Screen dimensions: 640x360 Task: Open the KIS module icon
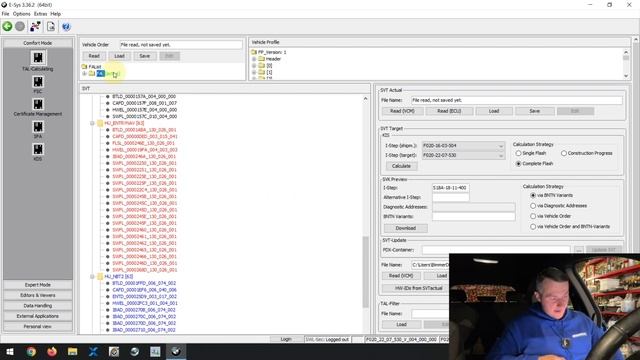[38, 149]
